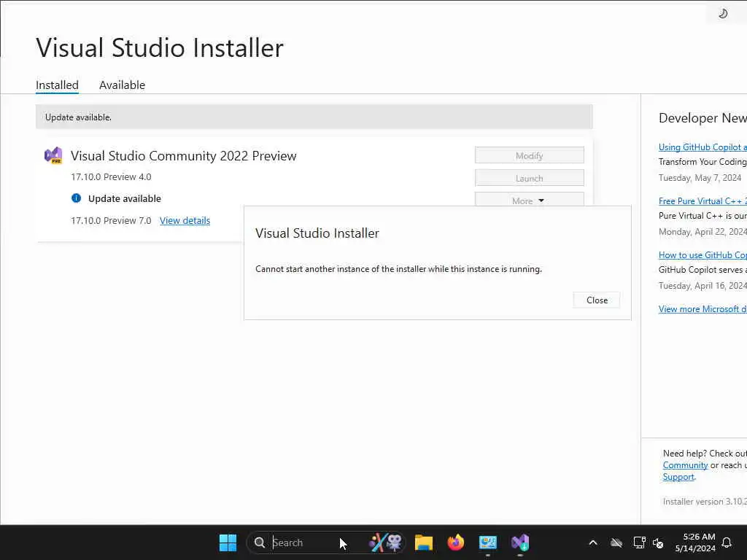
Task: Click the 'Update available.' banner text
Action: point(78,117)
